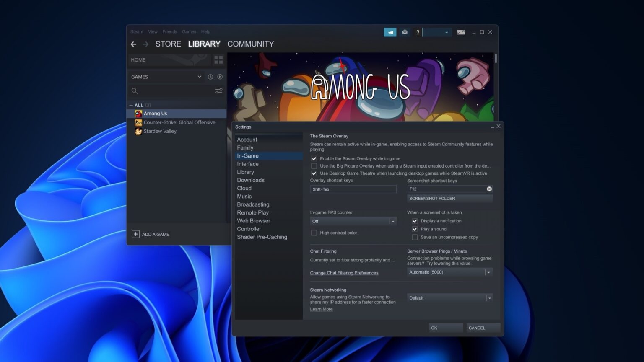The width and height of the screenshot is (644, 362).
Task: Click the SCREENSHOT FOLDER button
Action: [449, 199]
